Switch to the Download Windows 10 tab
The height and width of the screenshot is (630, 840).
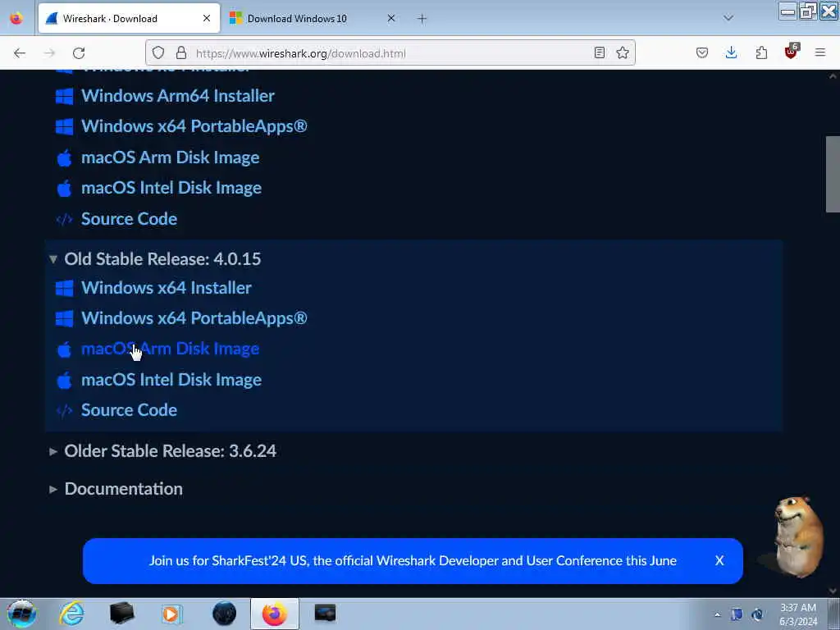coord(314,18)
